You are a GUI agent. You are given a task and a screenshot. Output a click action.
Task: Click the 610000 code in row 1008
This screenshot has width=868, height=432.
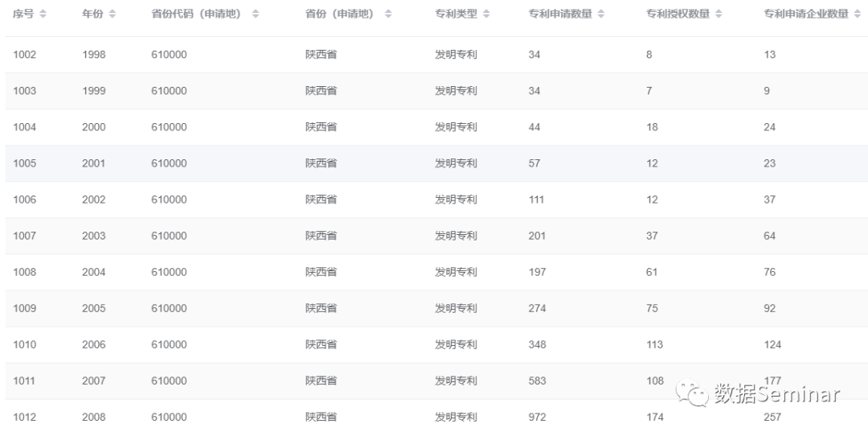click(169, 272)
